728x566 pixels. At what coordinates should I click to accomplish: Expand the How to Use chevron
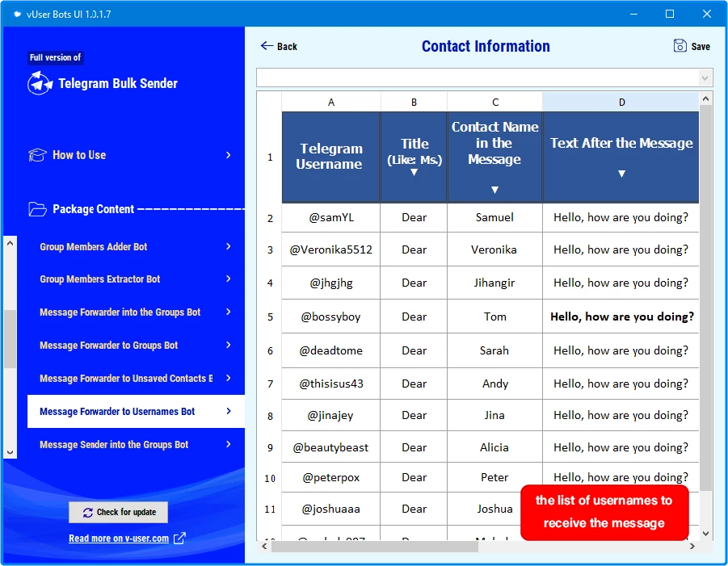pyautogui.click(x=229, y=155)
